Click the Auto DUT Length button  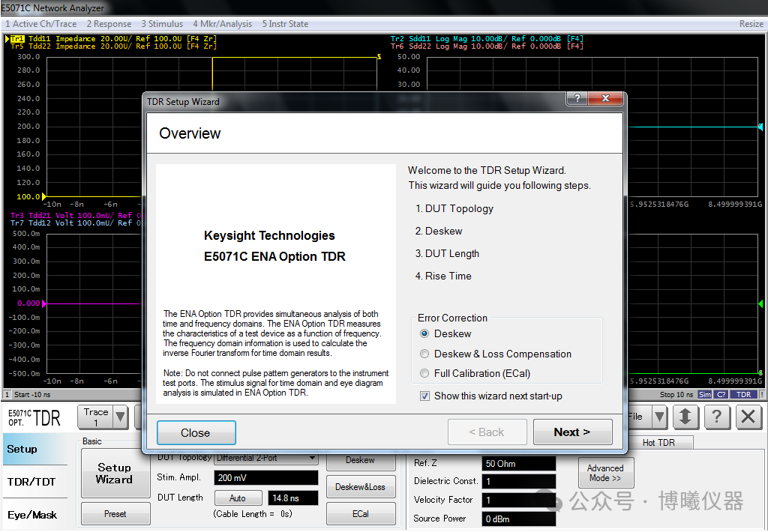coord(238,498)
